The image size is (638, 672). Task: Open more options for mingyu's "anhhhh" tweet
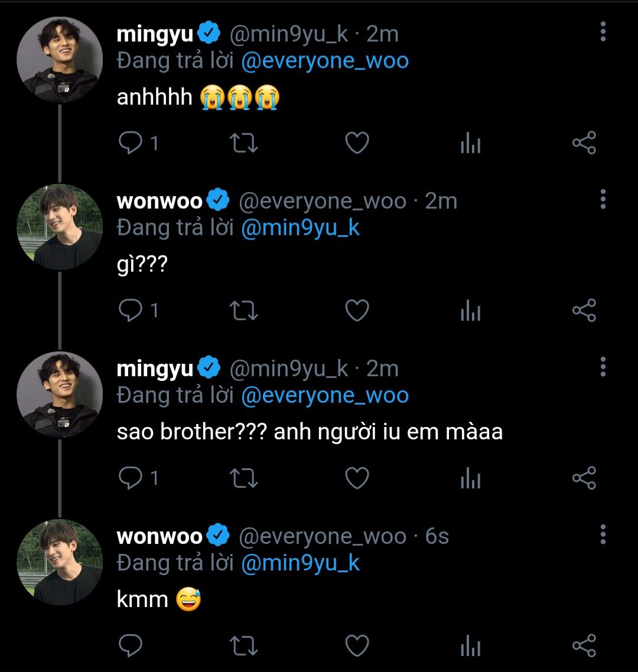coord(603,32)
